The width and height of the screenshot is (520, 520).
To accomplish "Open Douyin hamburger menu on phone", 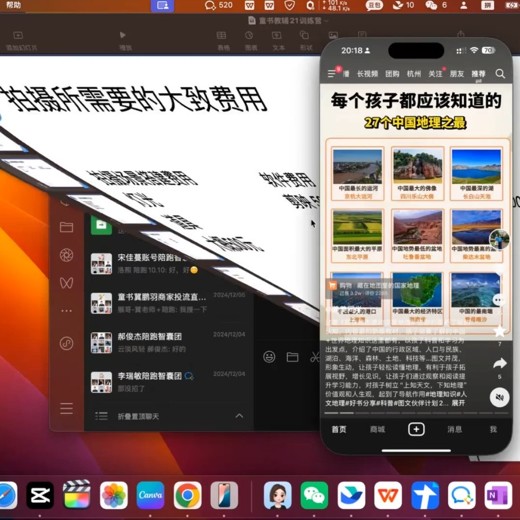I will click(x=332, y=74).
